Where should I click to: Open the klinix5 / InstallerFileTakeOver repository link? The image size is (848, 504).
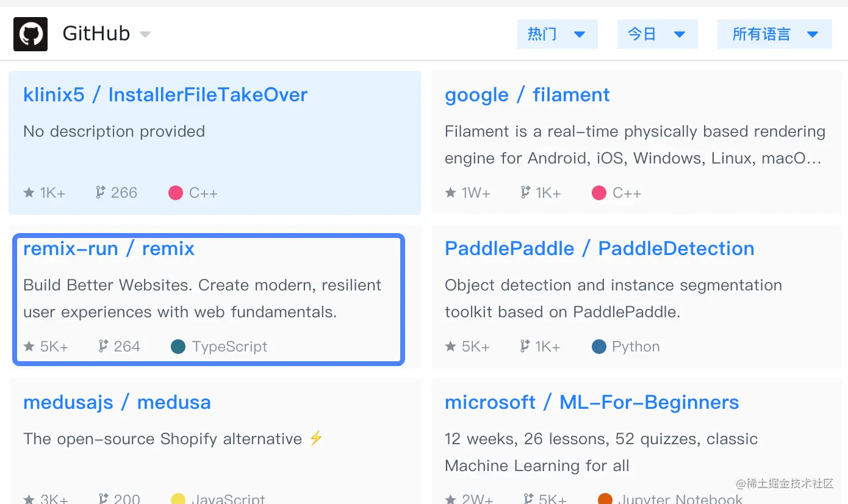[165, 95]
